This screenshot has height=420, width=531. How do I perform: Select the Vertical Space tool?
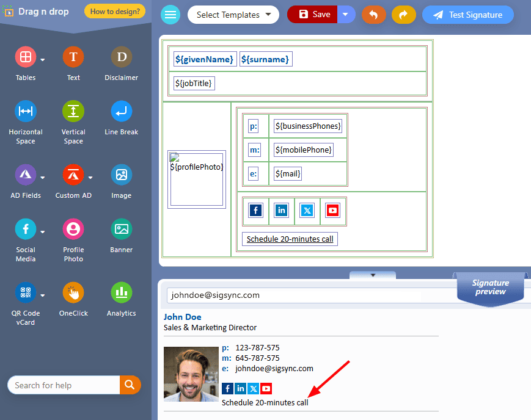(73, 111)
